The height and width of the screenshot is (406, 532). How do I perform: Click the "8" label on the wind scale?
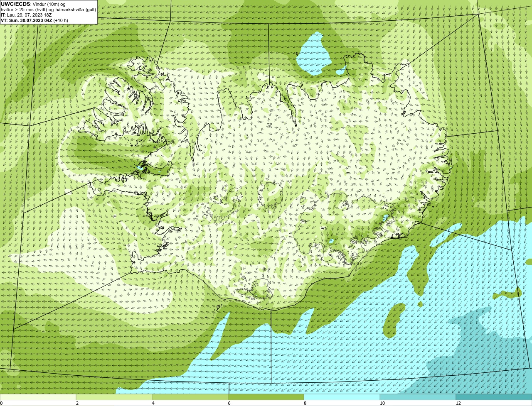tap(305, 403)
